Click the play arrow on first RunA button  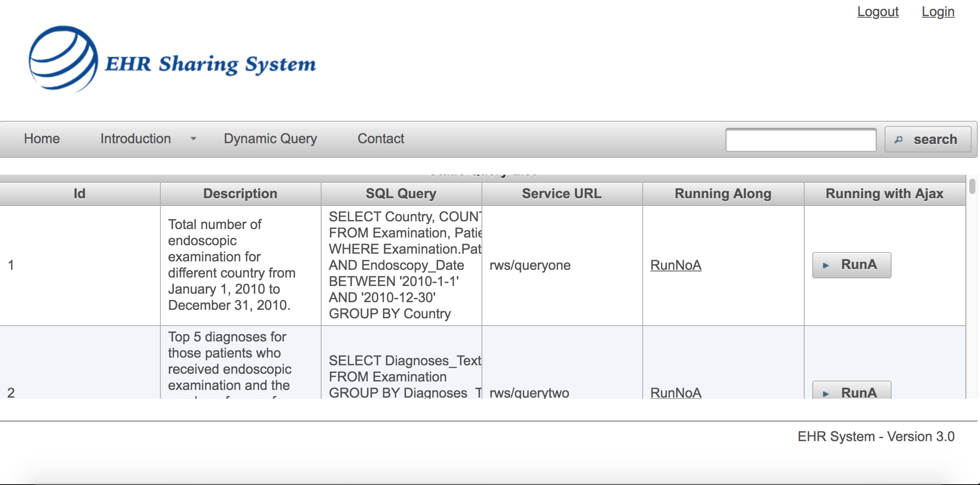click(x=826, y=265)
